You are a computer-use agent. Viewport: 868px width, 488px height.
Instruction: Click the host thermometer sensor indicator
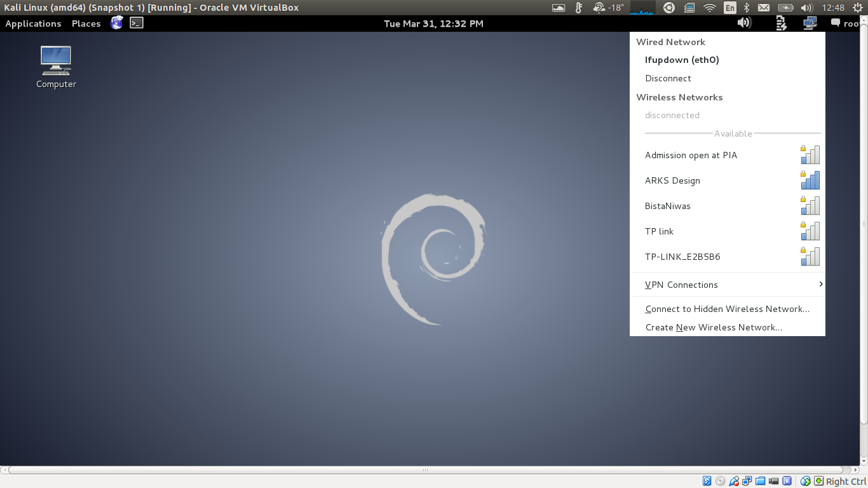[578, 8]
